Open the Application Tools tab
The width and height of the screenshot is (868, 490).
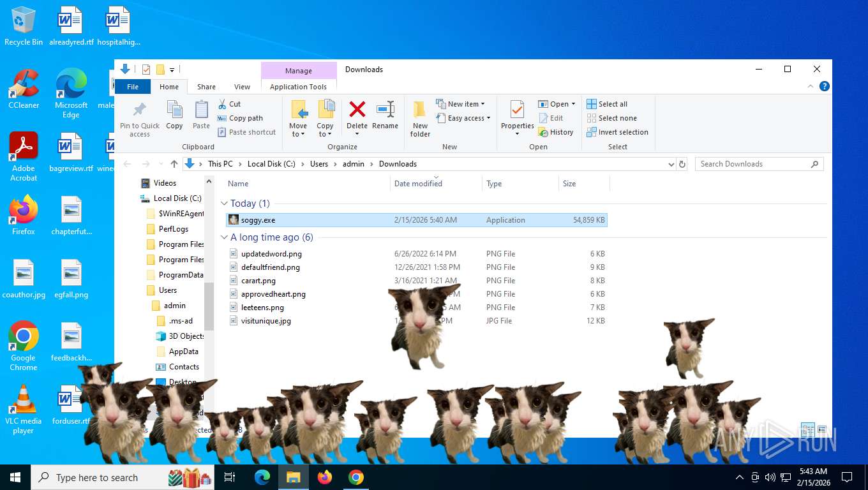298,87
